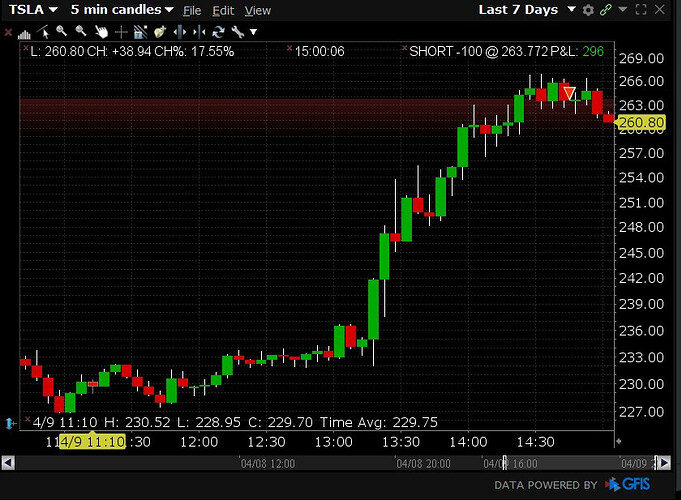681x500 pixels.
Task: Click the 269.00 price axis label
Action: point(641,58)
